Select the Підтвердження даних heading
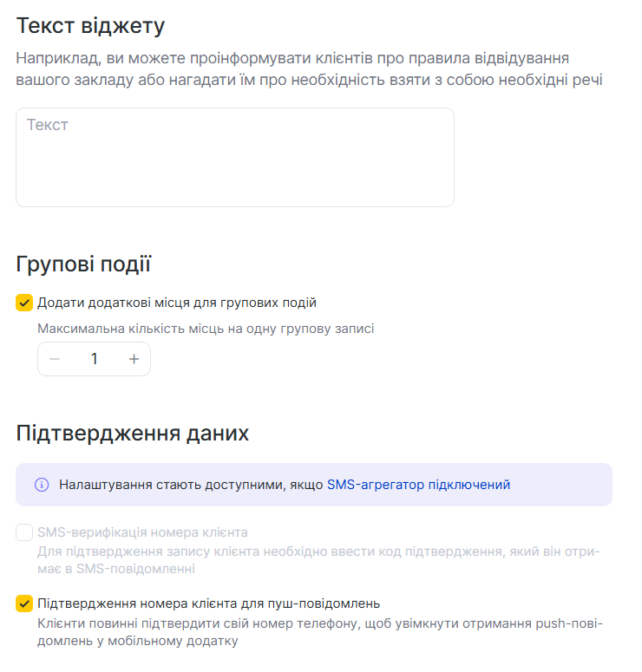The width and height of the screenshot is (642, 672). tap(133, 434)
